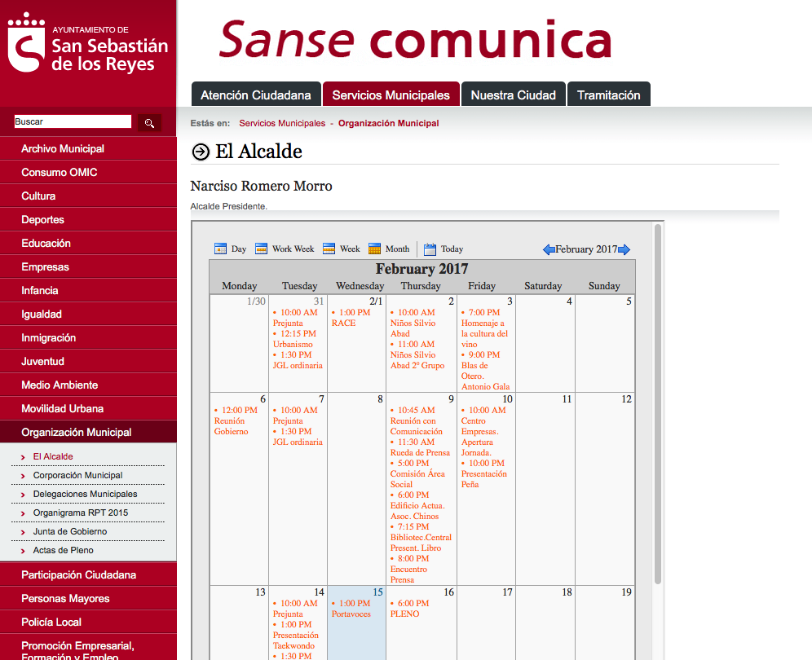Viewport: 812px width, 660px height.
Task: Click the Work Week label
Action: [293, 249]
